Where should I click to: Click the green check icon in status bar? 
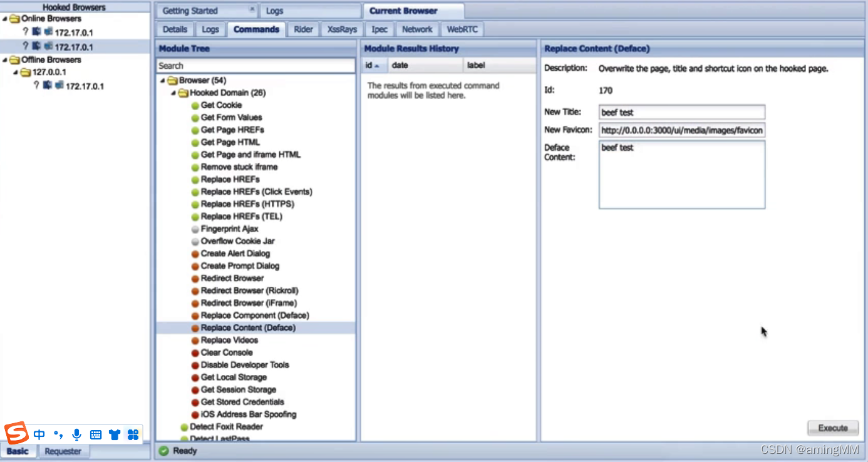(x=163, y=451)
